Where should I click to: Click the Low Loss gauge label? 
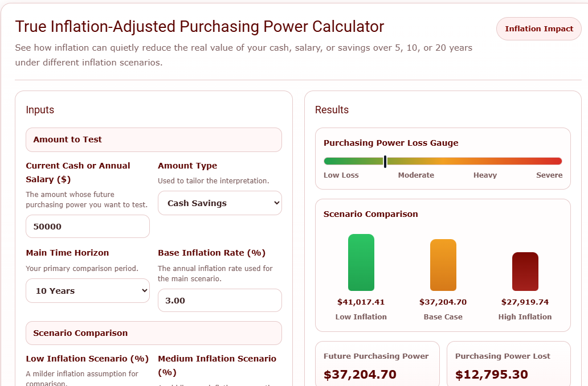[x=341, y=175]
